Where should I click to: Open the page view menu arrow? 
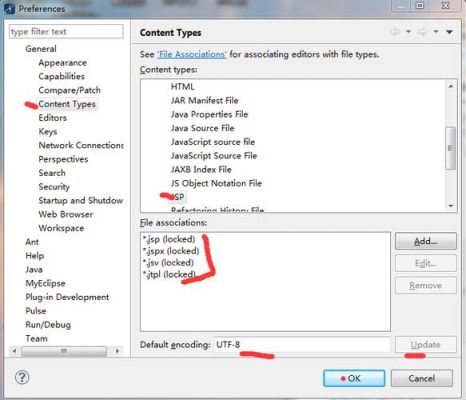click(449, 32)
